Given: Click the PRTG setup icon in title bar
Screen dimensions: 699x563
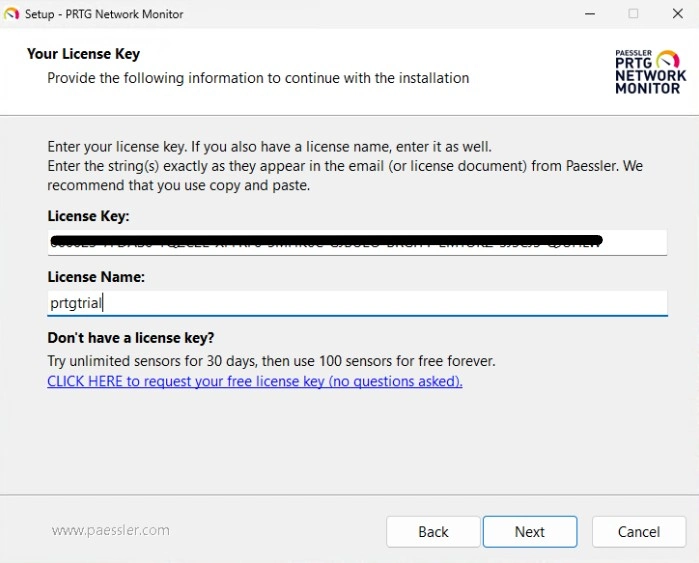Looking at the screenshot, I should (11, 14).
